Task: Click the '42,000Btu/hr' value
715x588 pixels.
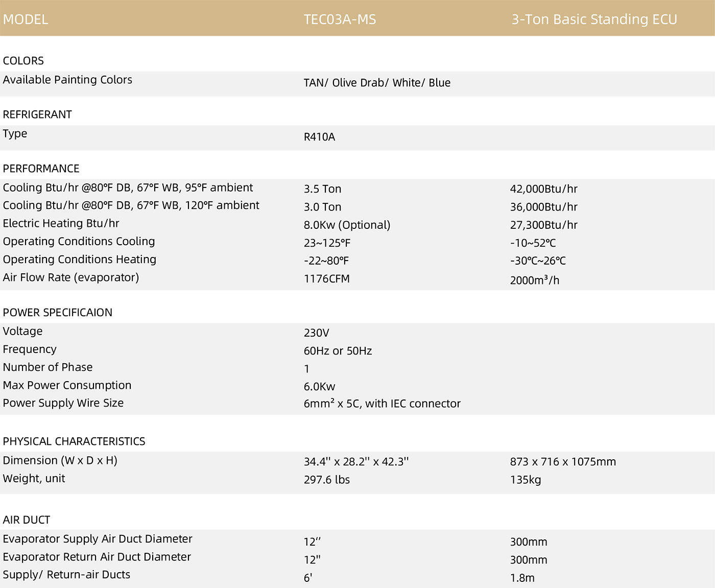Action: pyautogui.click(x=543, y=189)
